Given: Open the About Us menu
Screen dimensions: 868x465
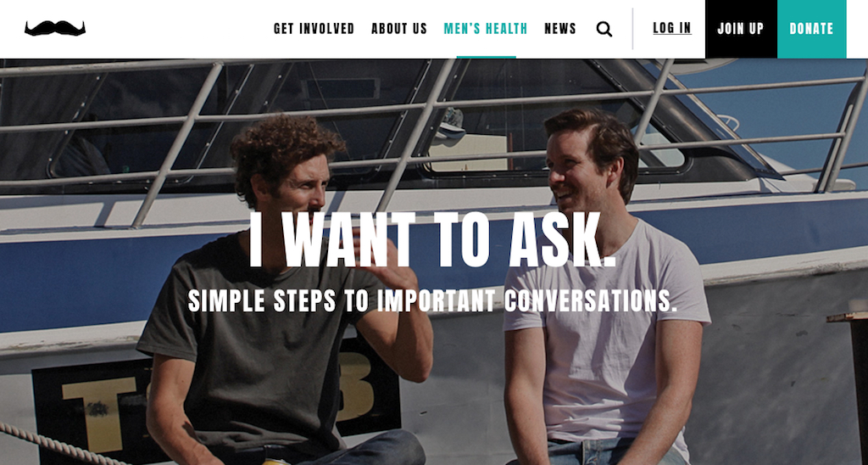Looking at the screenshot, I should pos(399,28).
